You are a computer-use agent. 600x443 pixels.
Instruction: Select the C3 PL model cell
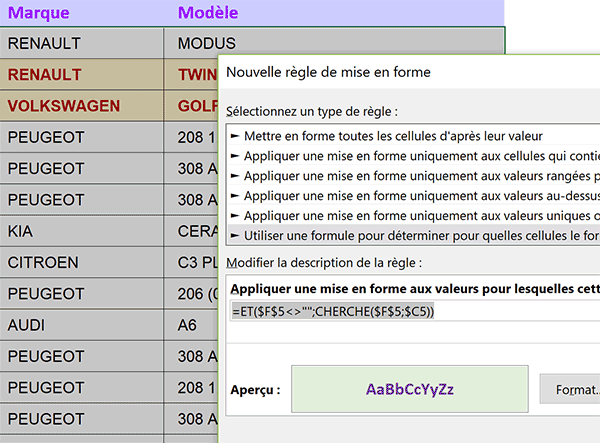click(x=191, y=262)
